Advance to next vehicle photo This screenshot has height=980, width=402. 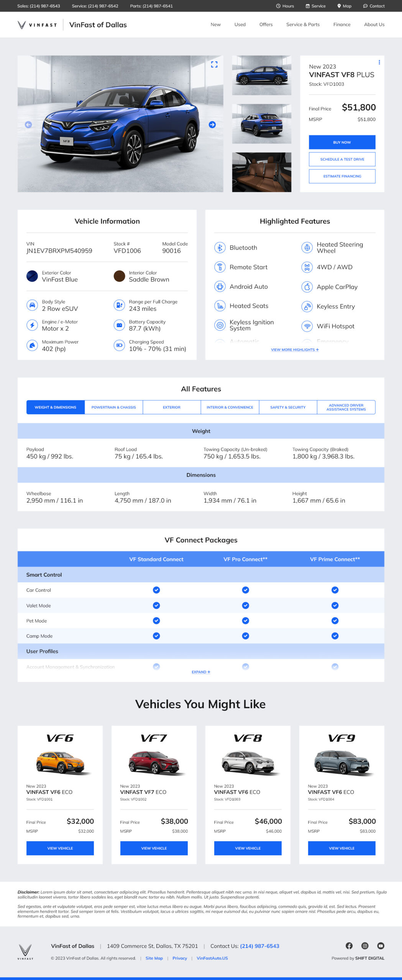click(212, 125)
